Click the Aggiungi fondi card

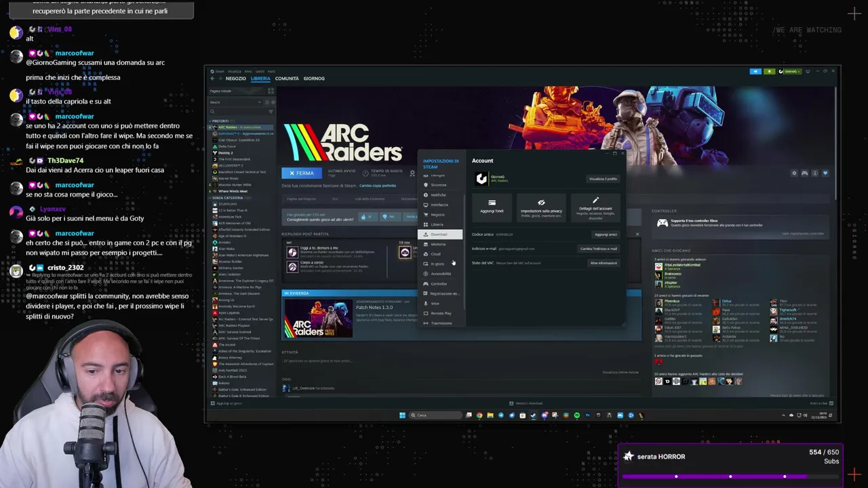pyautogui.click(x=492, y=207)
